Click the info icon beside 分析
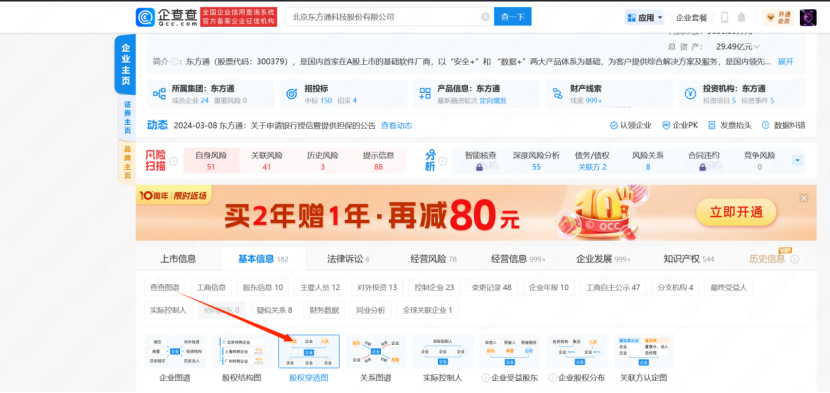Screen dimensions: 830x393 (x=443, y=160)
